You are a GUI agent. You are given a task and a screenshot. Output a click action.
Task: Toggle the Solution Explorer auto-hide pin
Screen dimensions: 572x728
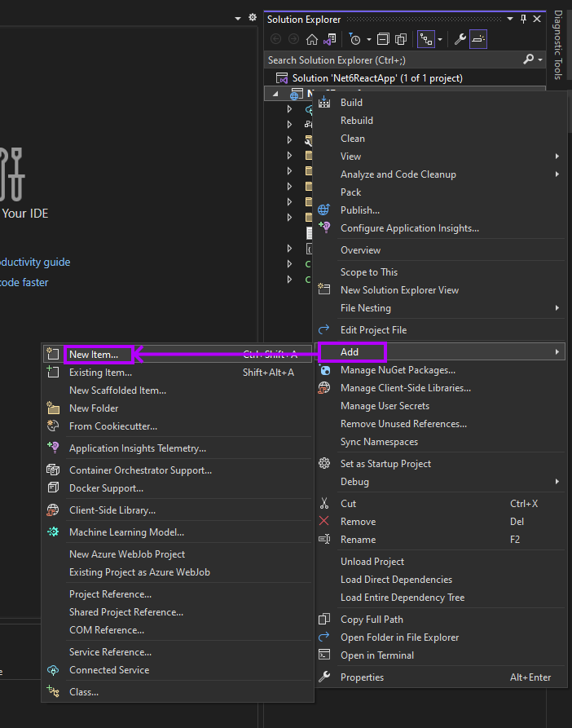click(x=523, y=19)
